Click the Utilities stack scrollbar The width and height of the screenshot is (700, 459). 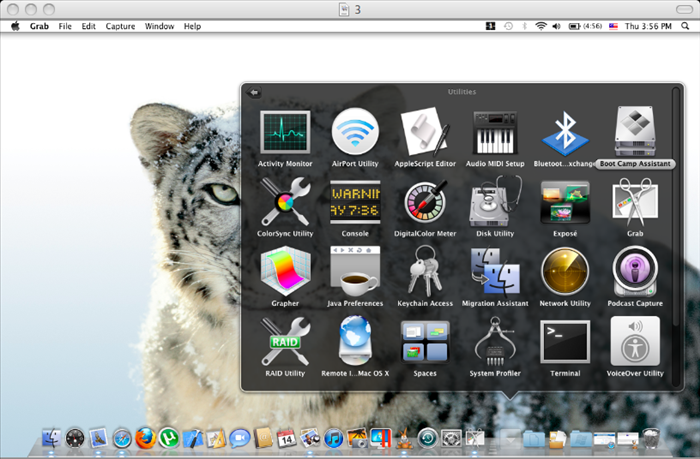click(676, 205)
